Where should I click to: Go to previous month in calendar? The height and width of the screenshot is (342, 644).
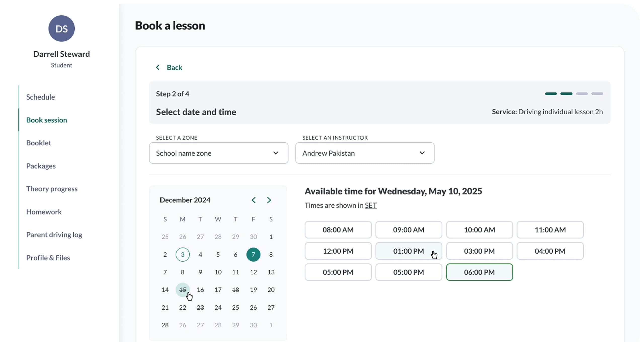click(253, 200)
